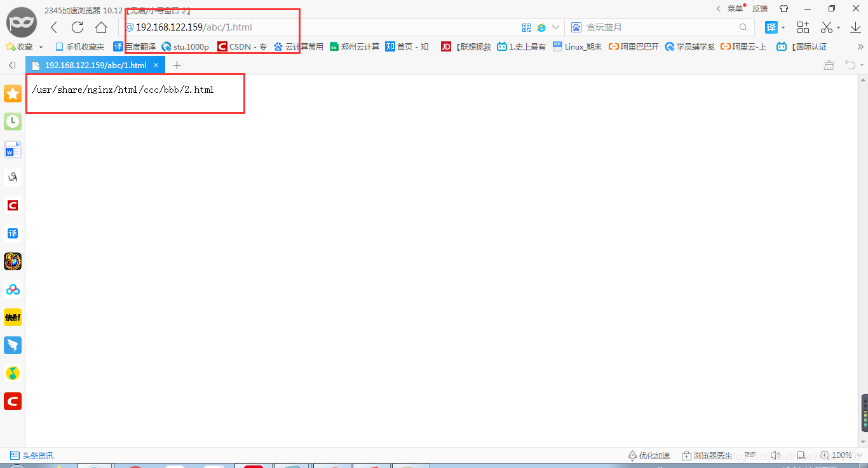
Task: Show more bookmarks overflow chevron
Action: tap(861, 46)
